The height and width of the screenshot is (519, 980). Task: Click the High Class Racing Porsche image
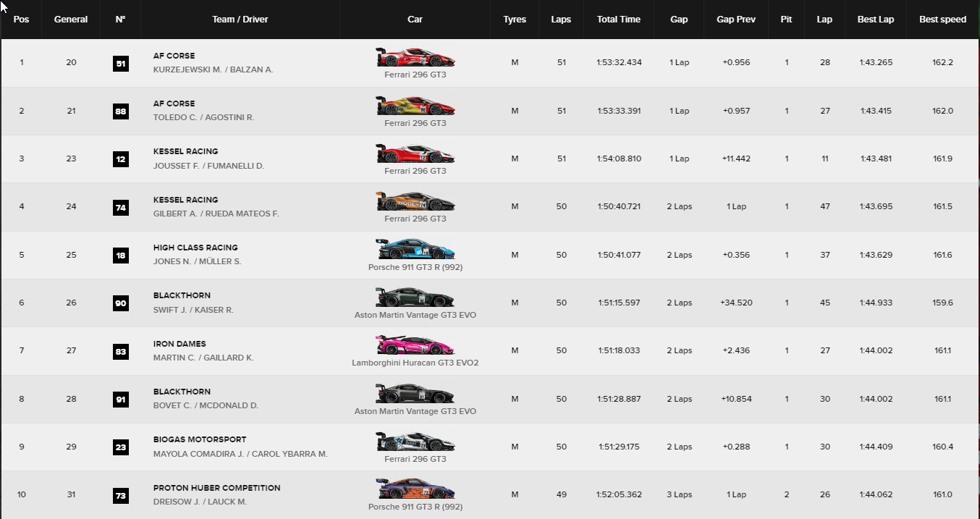click(415, 250)
